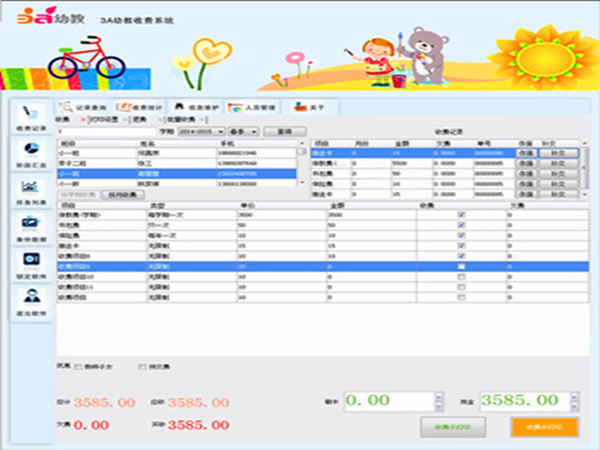Toggle charge checkbox for the 50 bag fee row

461,225
